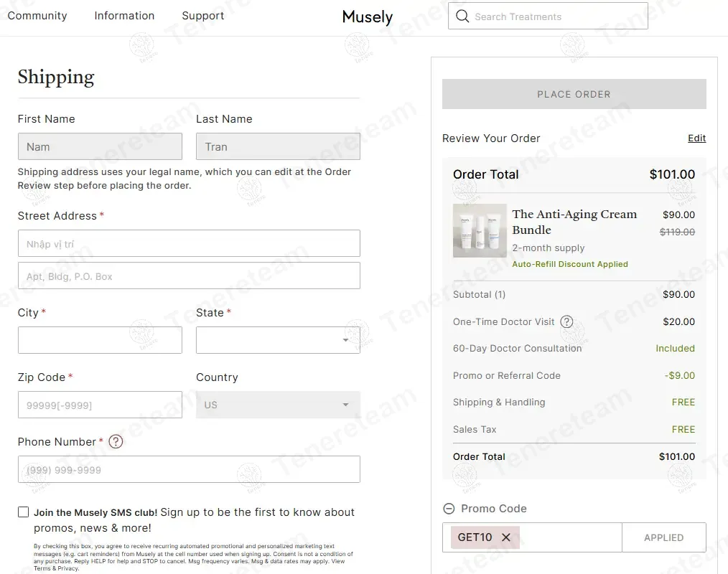Image resolution: width=728 pixels, height=574 pixels.
Task: Click the Phone Number help icon
Action: pyautogui.click(x=116, y=441)
